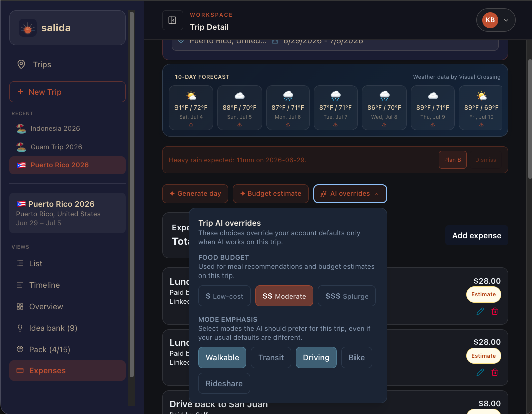
Task: Toggle Walkable mode emphasis
Action: pos(222,358)
